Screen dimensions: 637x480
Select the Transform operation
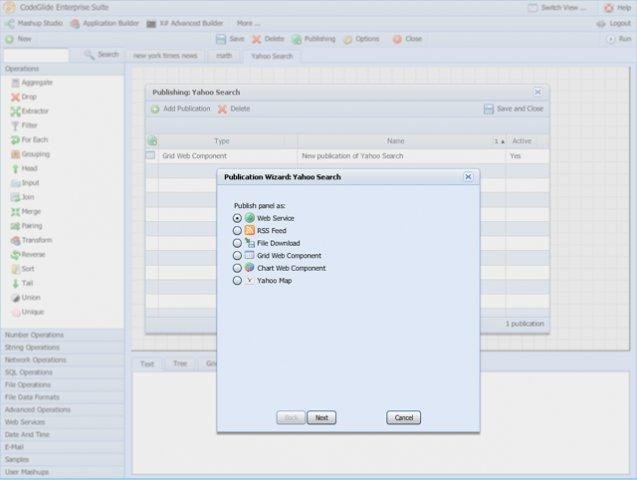coord(32,240)
